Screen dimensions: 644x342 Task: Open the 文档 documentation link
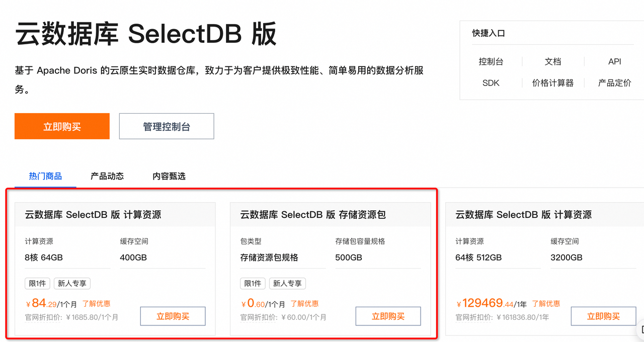552,61
